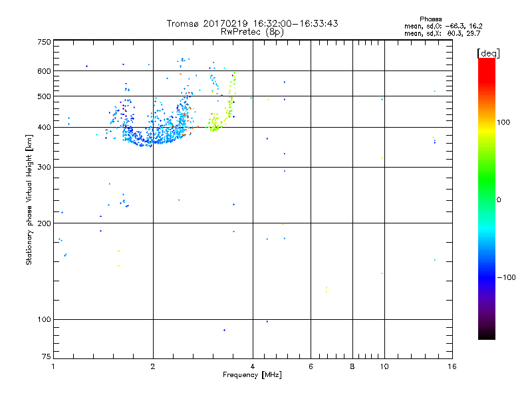532x399 pixels.
Task: Click the '[deg]' colorbar unit label
Action: point(488,53)
